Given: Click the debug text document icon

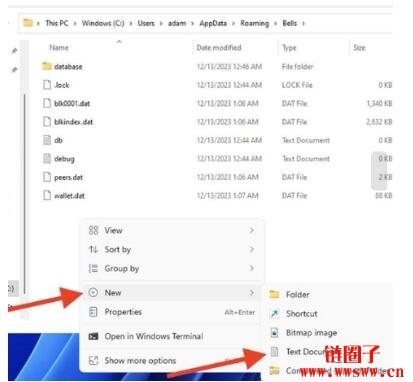Looking at the screenshot, I should (x=47, y=158).
